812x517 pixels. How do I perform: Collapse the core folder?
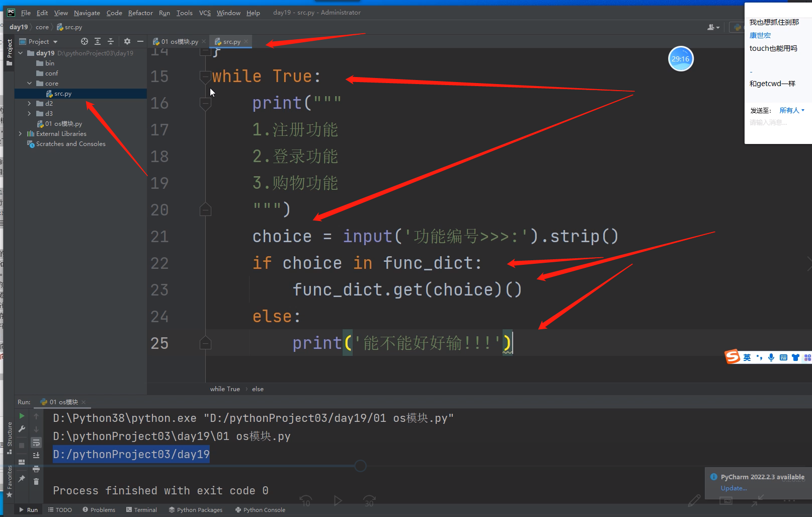pyautogui.click(x=30, y=83)
